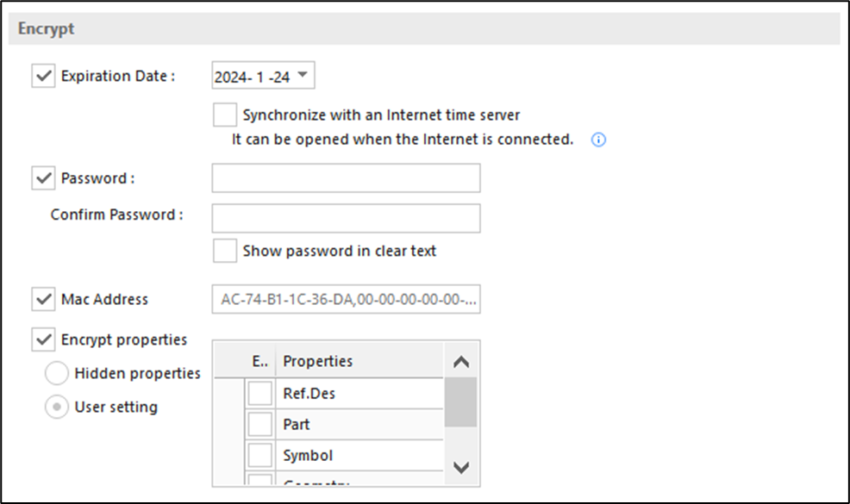Click the properties list scrollbar thumb
850x504 pixels.
(x=461, y=402)
